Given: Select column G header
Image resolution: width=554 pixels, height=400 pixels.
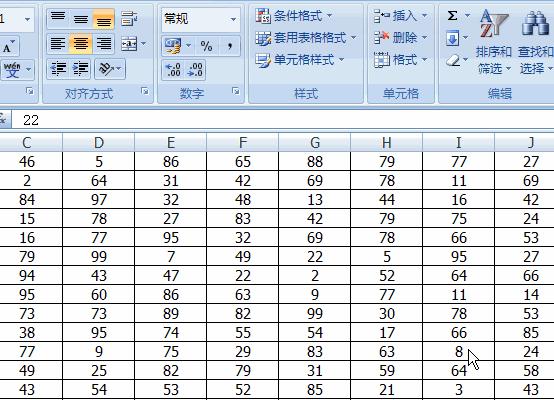Looking at the screenshot, I should [315, 143].
